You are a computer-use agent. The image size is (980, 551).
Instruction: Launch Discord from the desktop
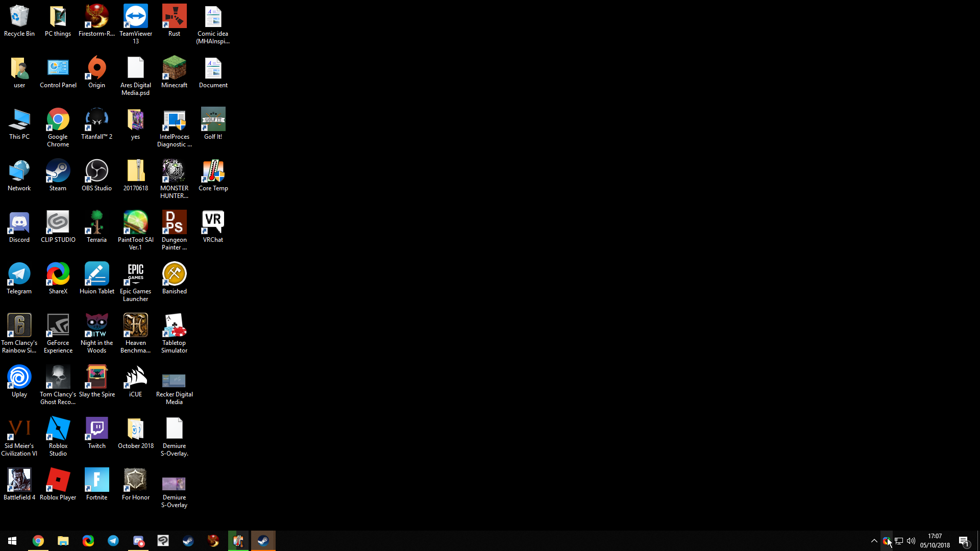(19, 222)
